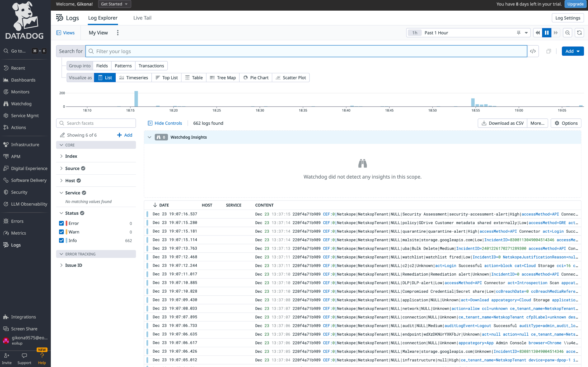Click the copy query icon

coord(549,51)
